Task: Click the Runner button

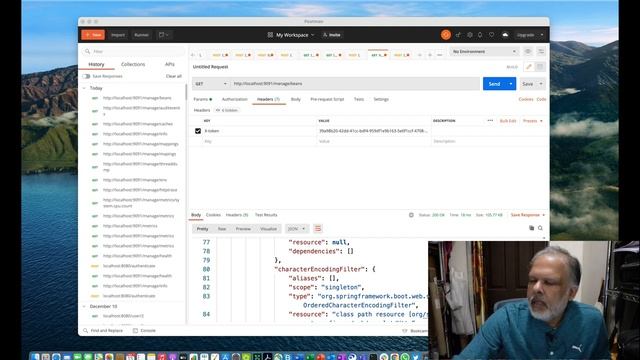Action: (142, 35)
